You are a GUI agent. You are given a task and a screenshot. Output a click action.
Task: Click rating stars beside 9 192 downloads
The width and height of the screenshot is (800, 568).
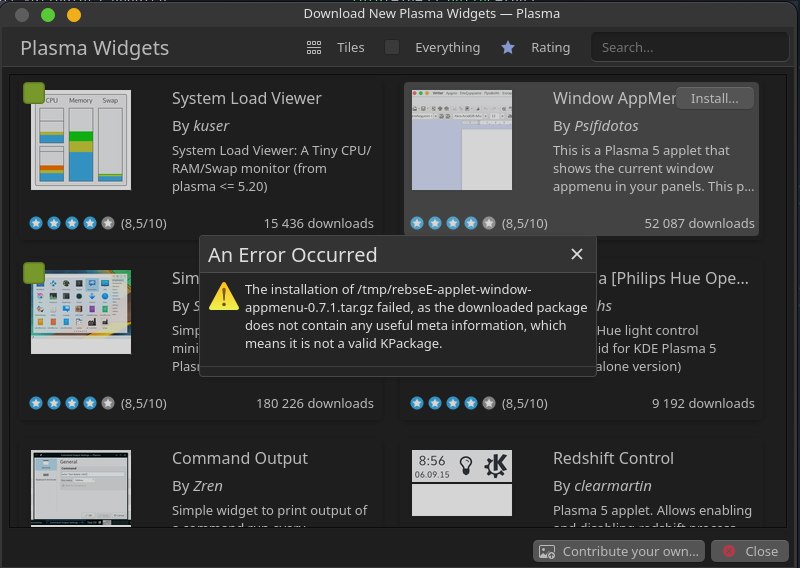coord(453,403)
